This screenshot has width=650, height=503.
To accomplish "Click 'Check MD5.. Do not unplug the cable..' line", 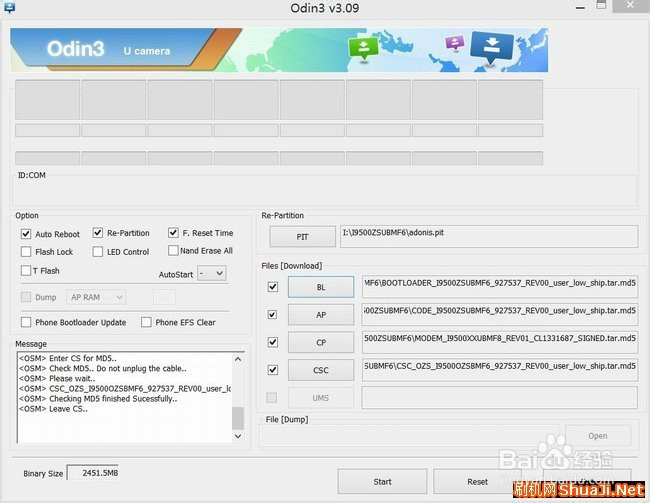I will [103, 368].
